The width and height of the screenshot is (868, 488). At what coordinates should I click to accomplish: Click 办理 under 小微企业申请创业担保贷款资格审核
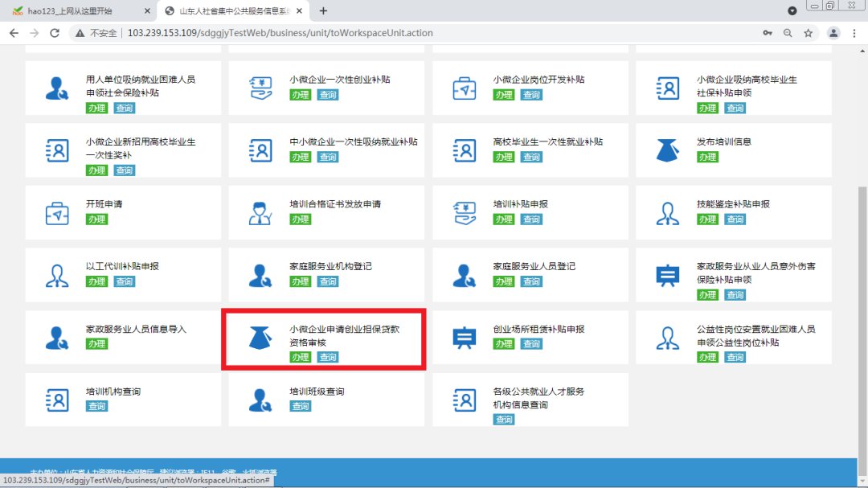click(300, 357)
